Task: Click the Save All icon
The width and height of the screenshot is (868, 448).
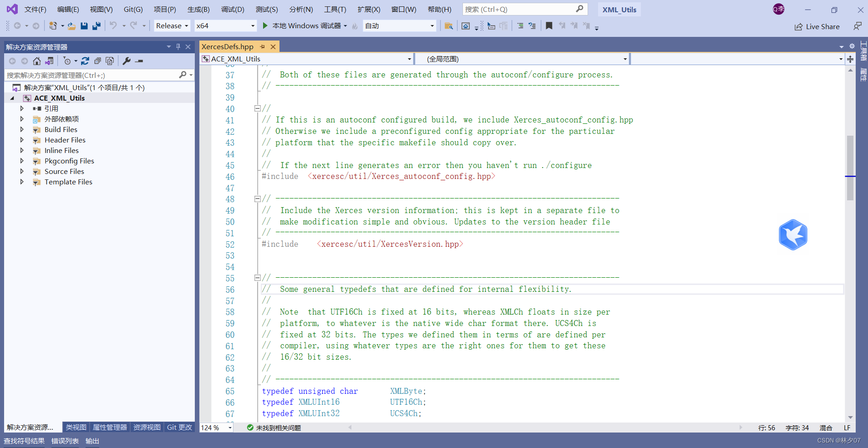Action: (96, 26)
